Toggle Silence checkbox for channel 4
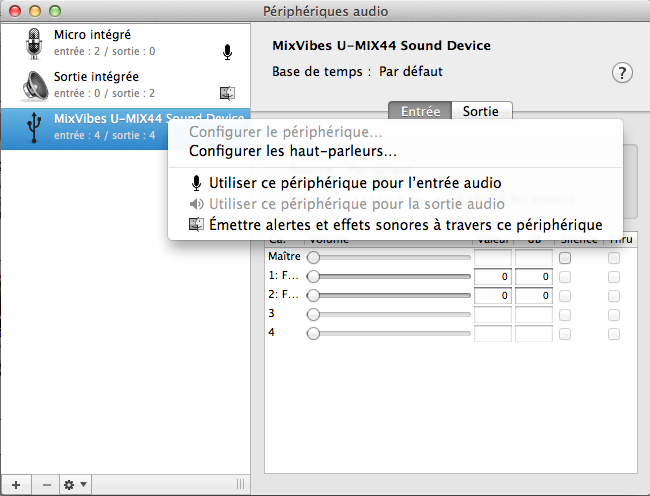 (x=565, y=334)
